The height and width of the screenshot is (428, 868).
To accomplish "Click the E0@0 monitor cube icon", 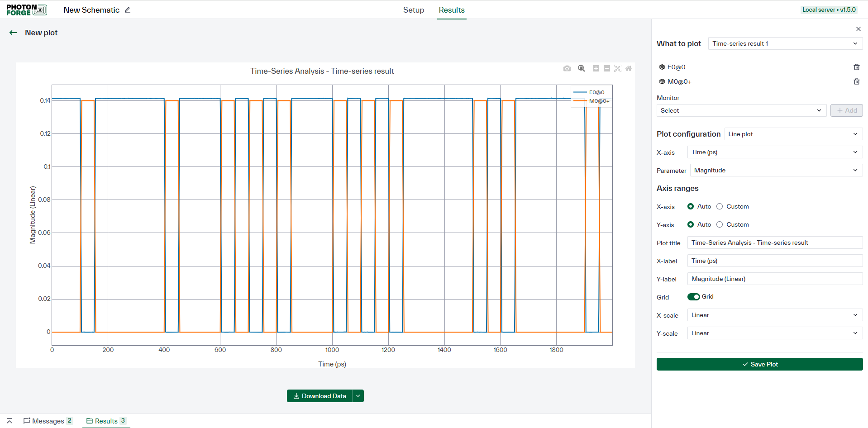I will coord(662,67).
